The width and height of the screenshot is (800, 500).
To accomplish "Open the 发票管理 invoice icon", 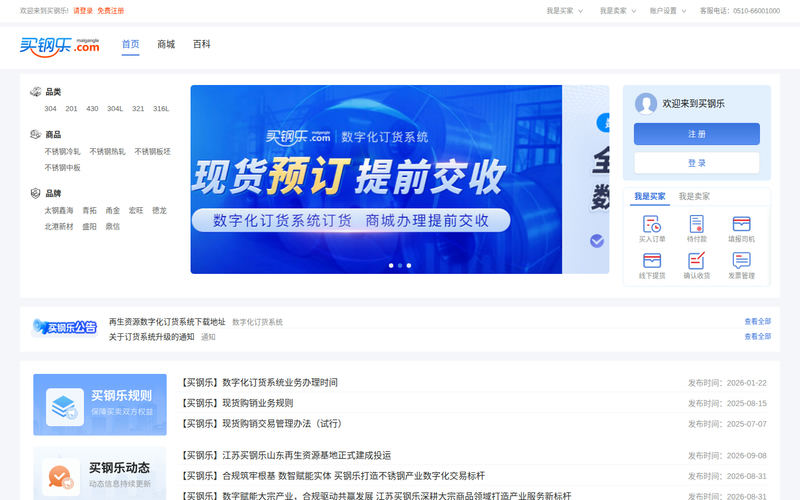I will click(741, 261).
